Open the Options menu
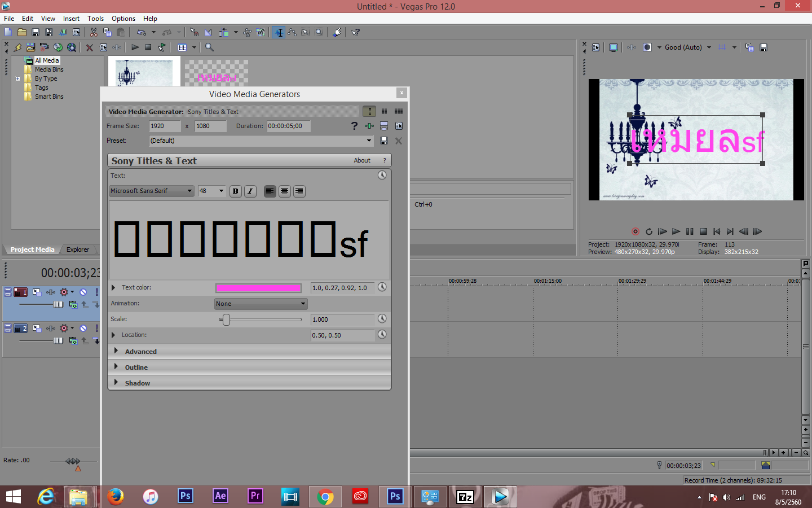 (x=123, y=19)
